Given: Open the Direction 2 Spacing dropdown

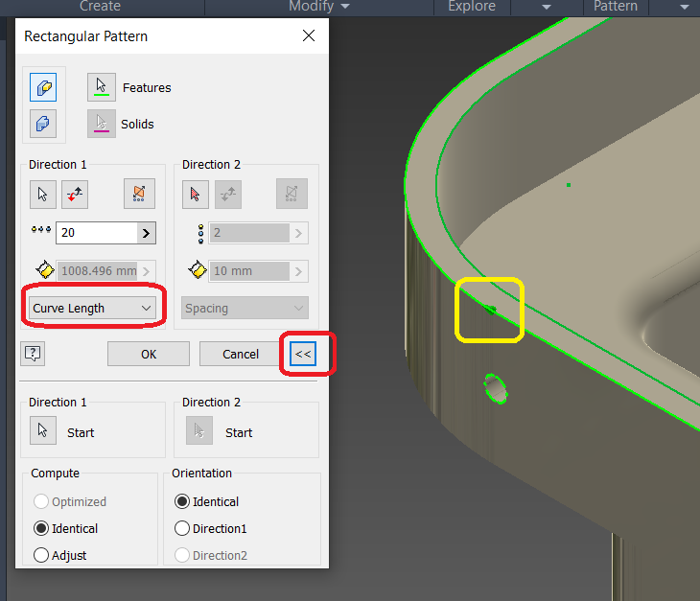Looking at the screenshot, I should (245, 308).
